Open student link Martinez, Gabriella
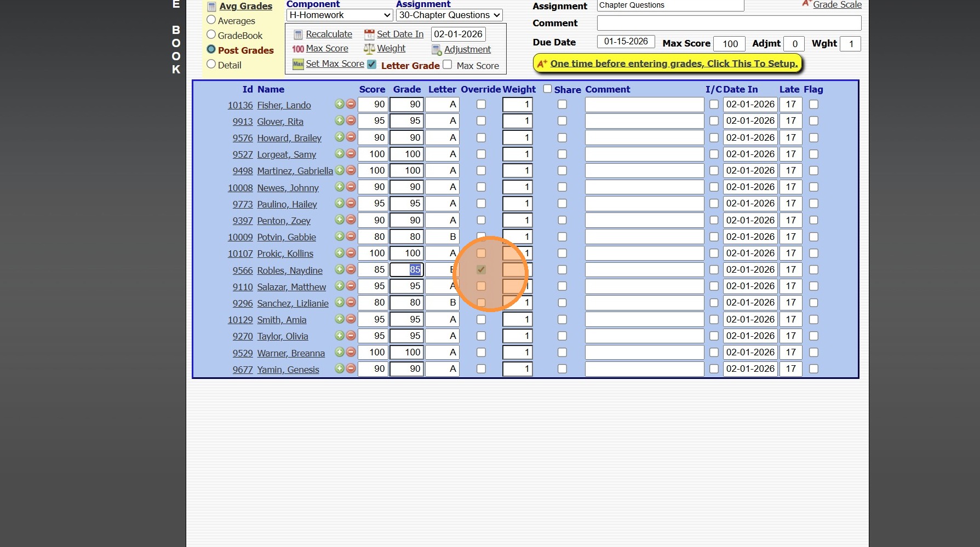The width and height of the screenshot is (980, 547). tap(295, 171)
